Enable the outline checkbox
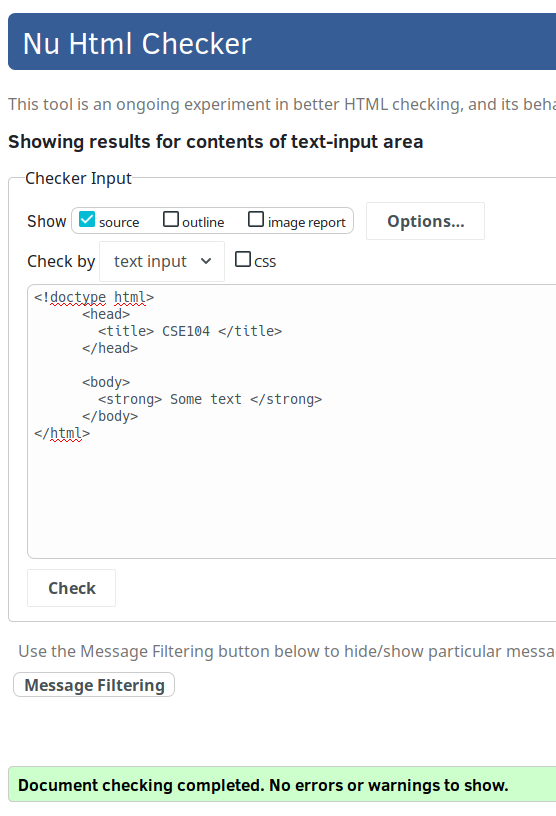This screenshot has width=556, height=816. click(x=171, y=219)
